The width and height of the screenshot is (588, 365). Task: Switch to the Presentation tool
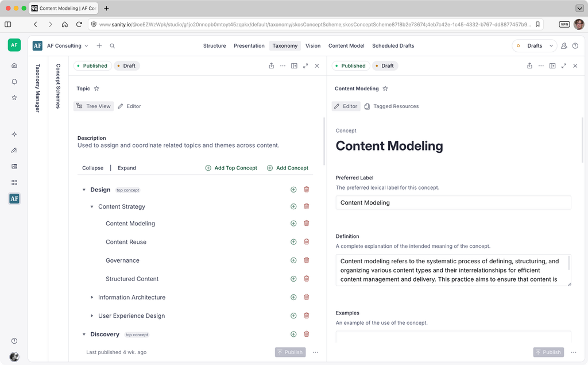(249, 46)
